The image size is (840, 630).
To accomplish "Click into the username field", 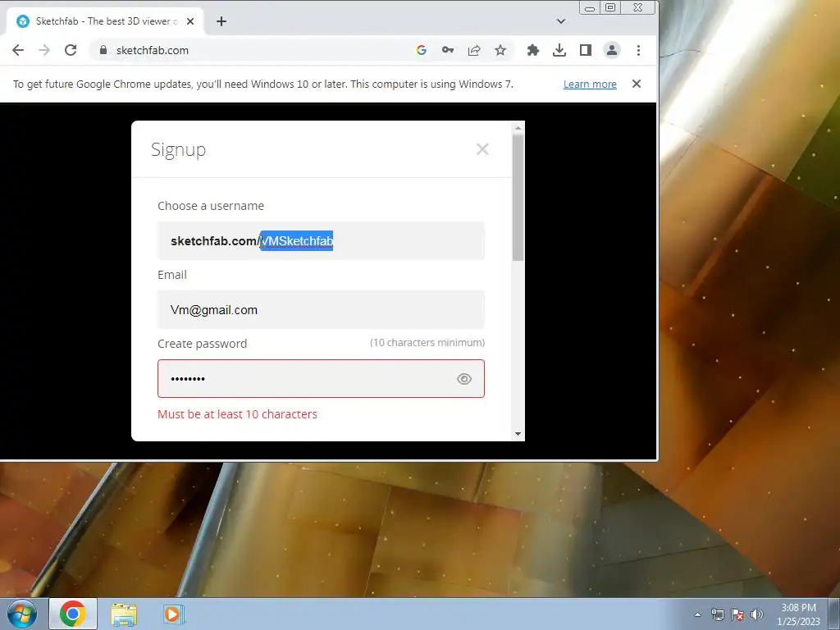I will point(321,241).
